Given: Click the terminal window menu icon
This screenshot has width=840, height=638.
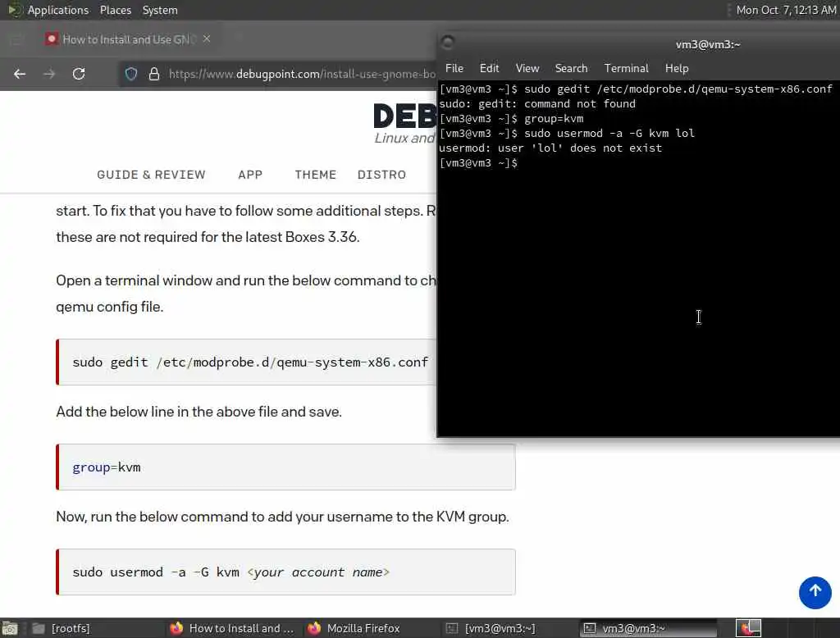Looking at the screenshot, I should click(x=447, y=43).
